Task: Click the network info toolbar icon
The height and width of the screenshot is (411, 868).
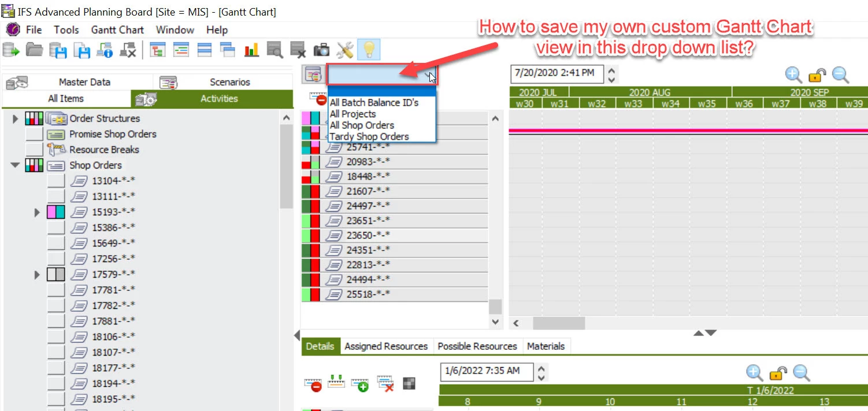Action: (x=104, y=50)
